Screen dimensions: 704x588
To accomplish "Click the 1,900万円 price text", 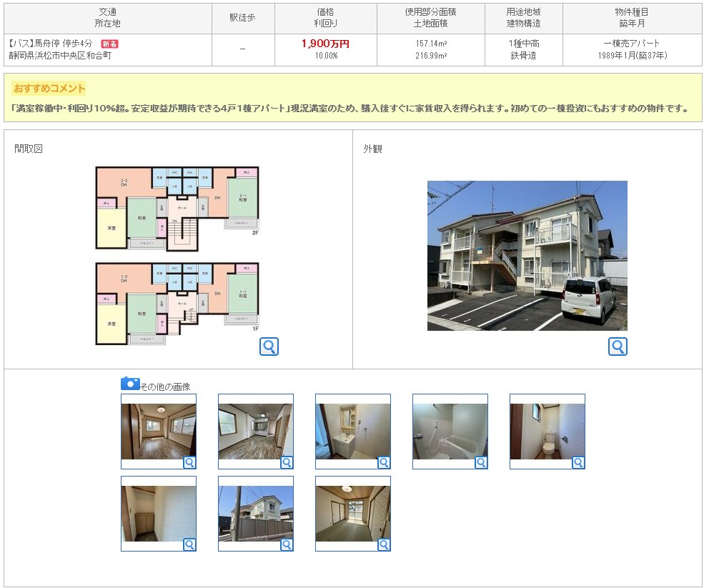I will (x=325, y=44).
